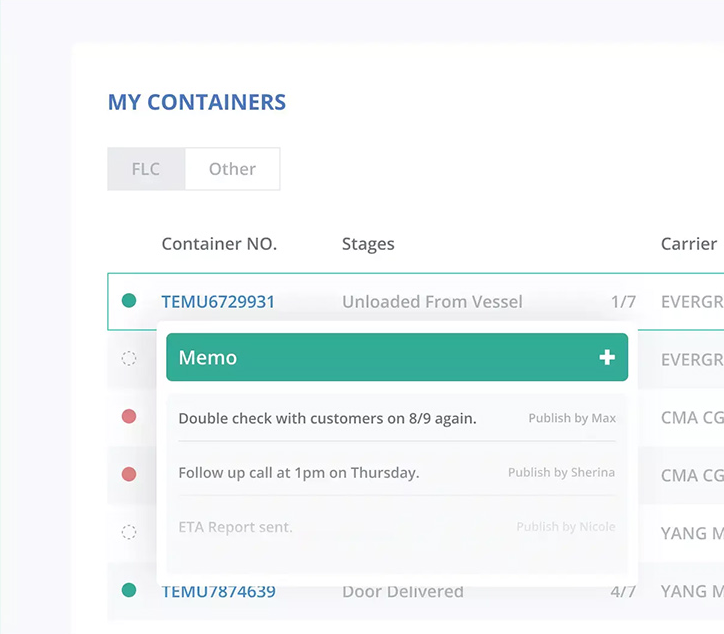Sort by the Stages column header
The width and height of the screenshot is (724, 634).
[x=368, y=244]
